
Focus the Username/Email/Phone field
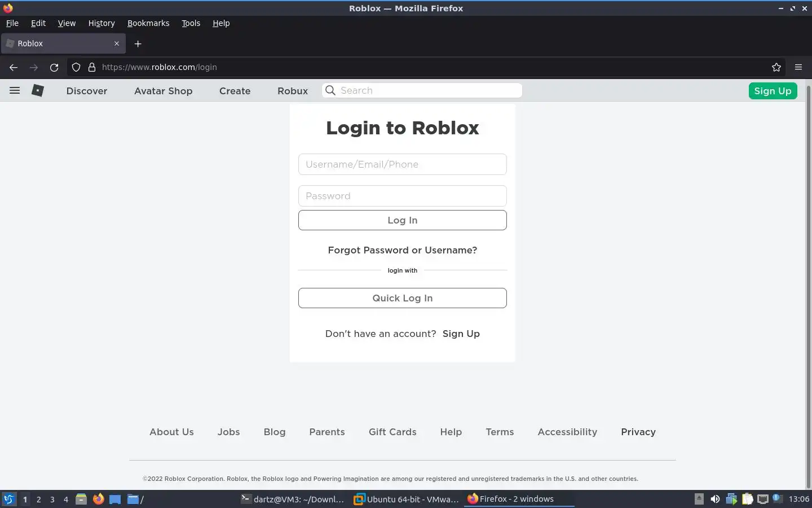click(403, 164)
